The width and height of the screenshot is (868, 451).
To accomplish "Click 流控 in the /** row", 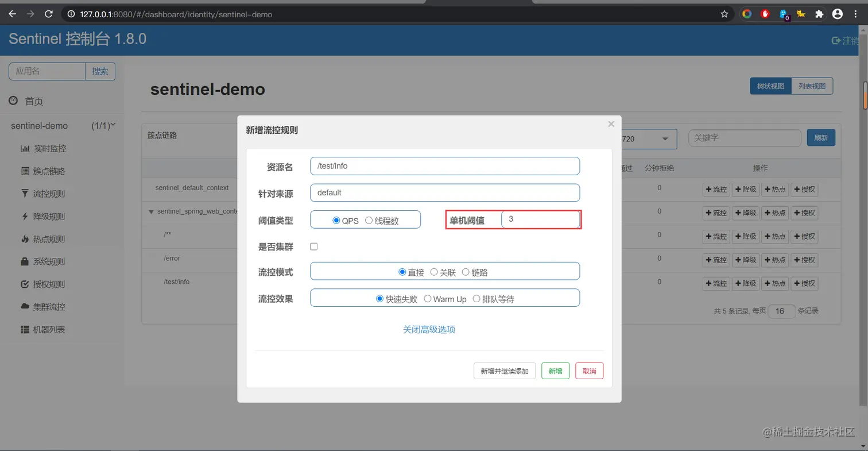I will click(716, 236).
